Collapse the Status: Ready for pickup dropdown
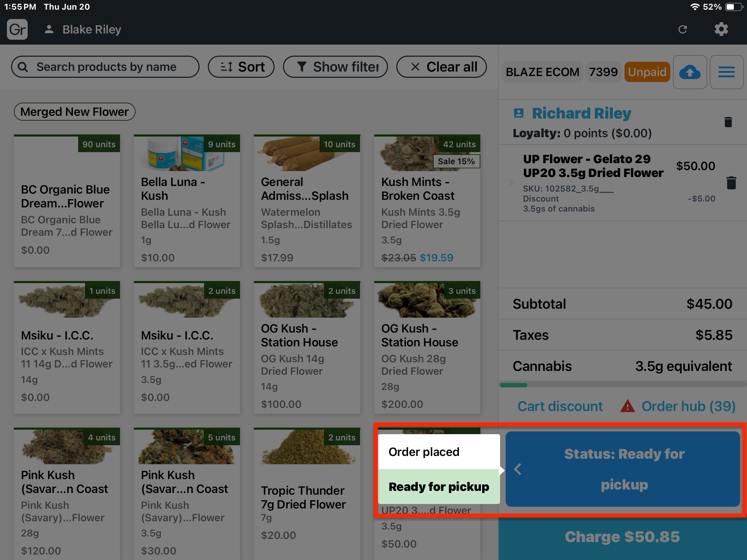Image resolution: width=747 pixels, height=560 pixels. tap(622, 469)
